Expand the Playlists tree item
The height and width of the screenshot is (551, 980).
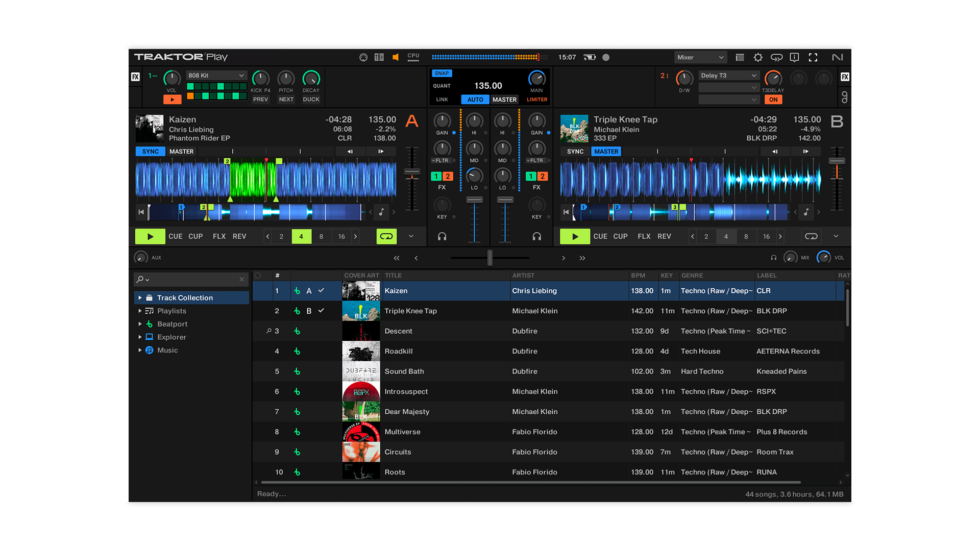141,311
